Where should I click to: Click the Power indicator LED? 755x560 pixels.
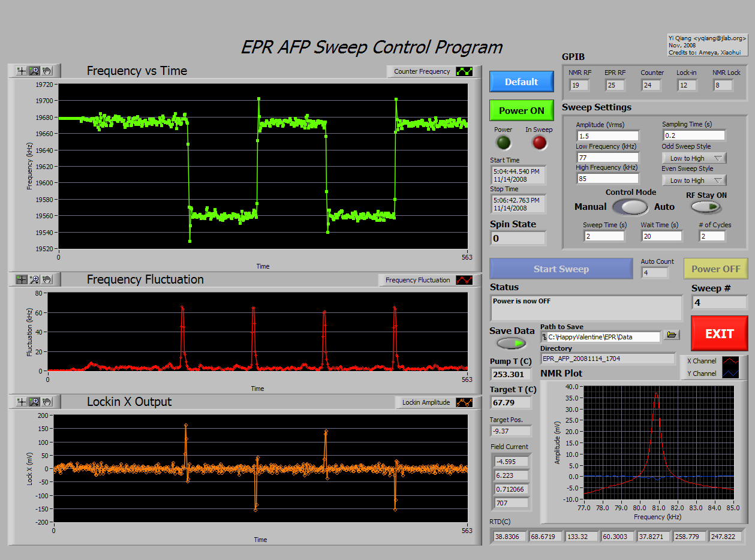(503, 143)
